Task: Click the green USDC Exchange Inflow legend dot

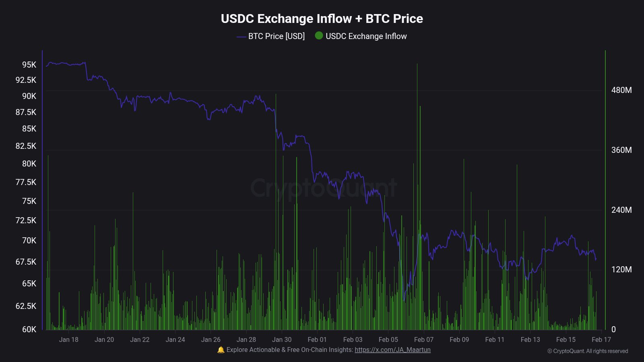Action: 319,36
